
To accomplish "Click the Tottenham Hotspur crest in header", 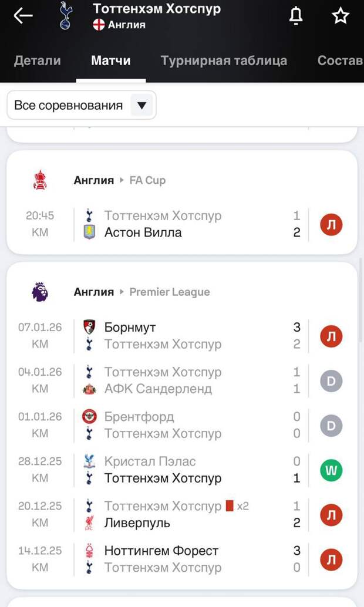I will coord(66,16).
